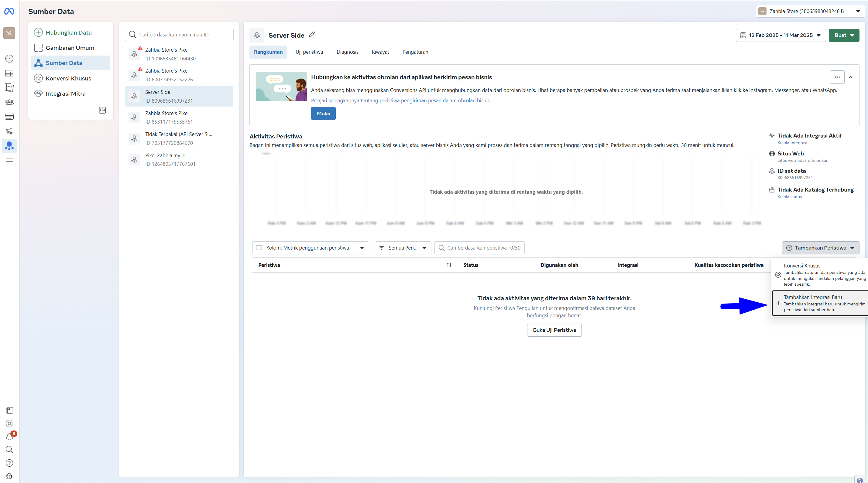
Task: Select Tidak Terpakai (API Server Si... dataset
Action: click(x=179, y=138)
